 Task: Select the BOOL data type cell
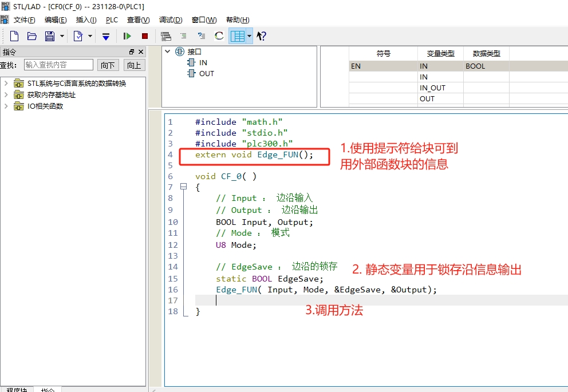point(487,66)
